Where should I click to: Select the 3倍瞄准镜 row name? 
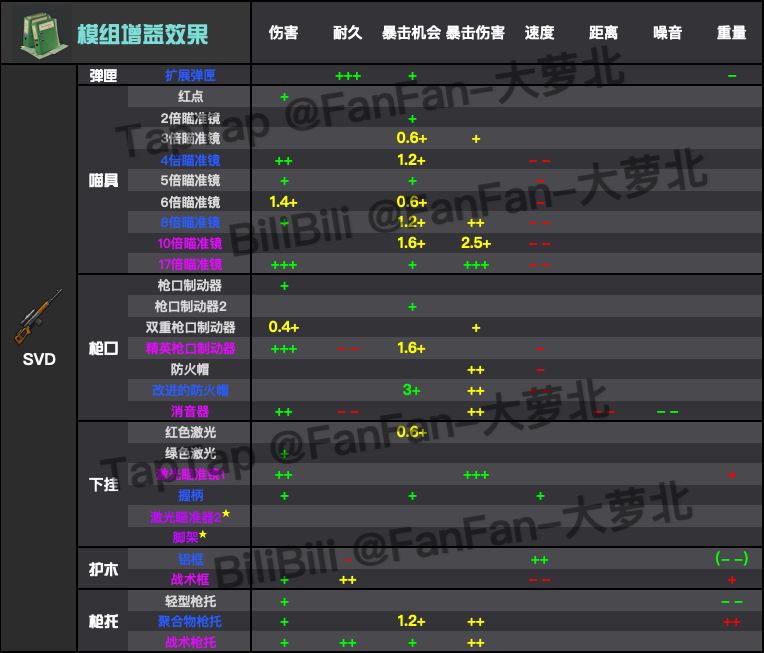coord(190,138)
